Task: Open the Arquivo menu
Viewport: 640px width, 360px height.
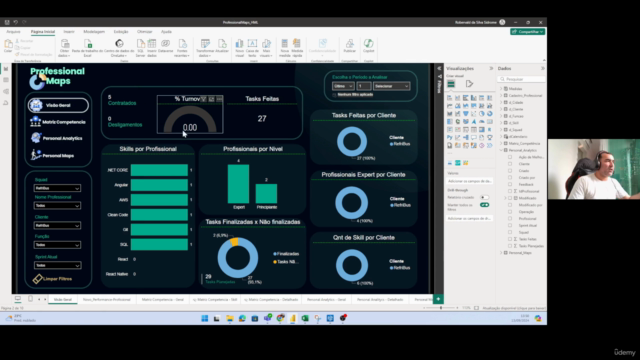Action: pos(13,31)
